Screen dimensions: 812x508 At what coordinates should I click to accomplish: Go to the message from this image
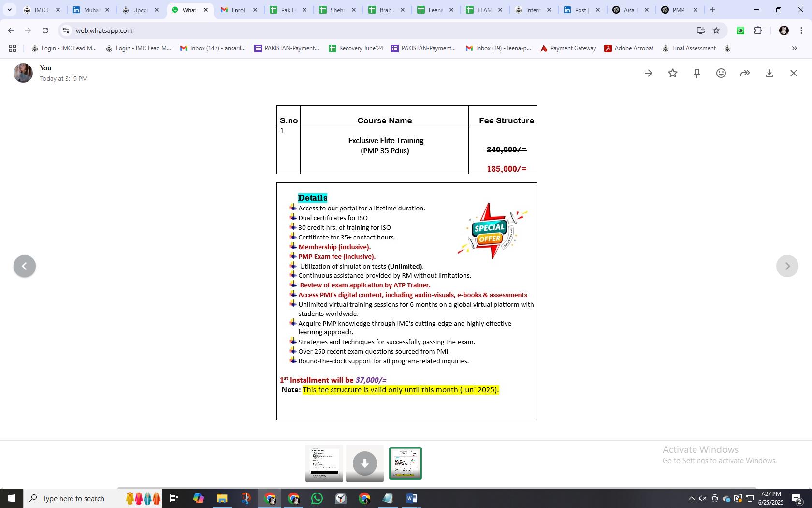pyautogui.click(x=649, y=73)
